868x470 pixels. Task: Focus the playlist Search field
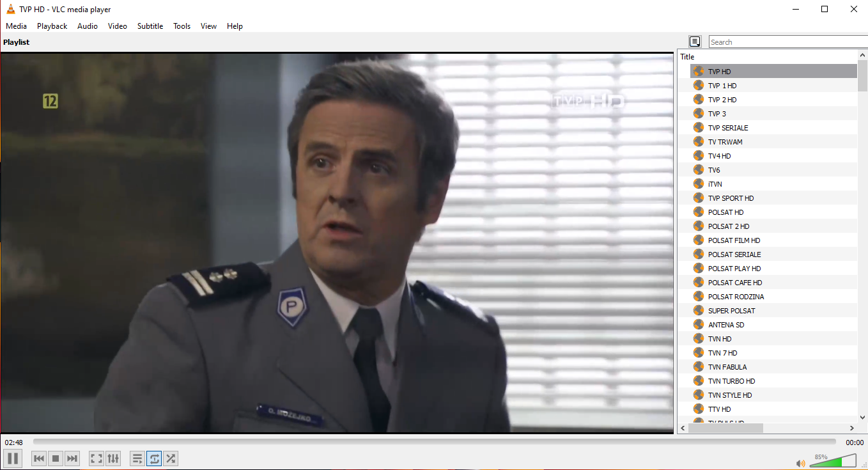(x=788, y=42)
